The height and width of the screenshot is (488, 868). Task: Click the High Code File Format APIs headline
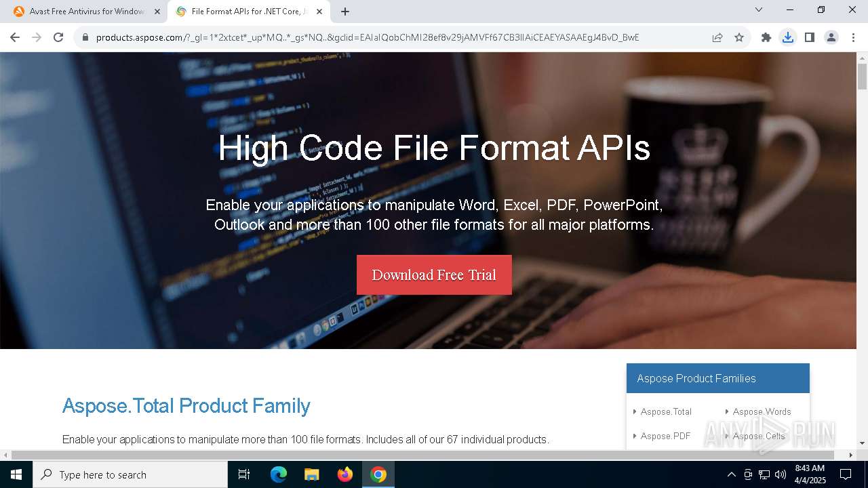tap(434, 148)
